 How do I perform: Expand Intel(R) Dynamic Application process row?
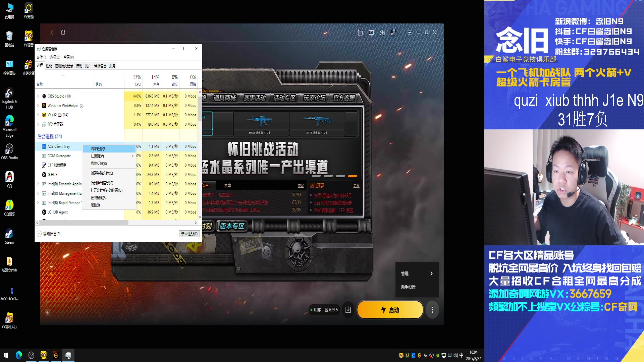(x=38, y=184)
